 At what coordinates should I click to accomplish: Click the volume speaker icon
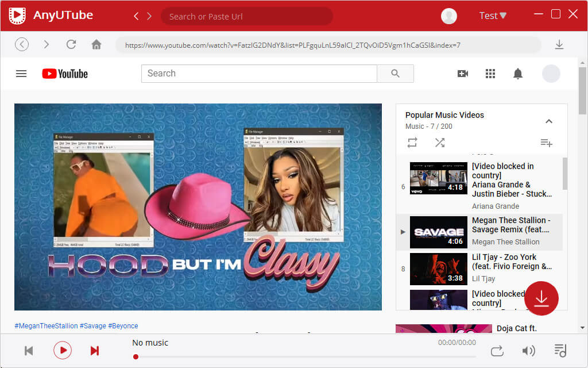[528, 351]
